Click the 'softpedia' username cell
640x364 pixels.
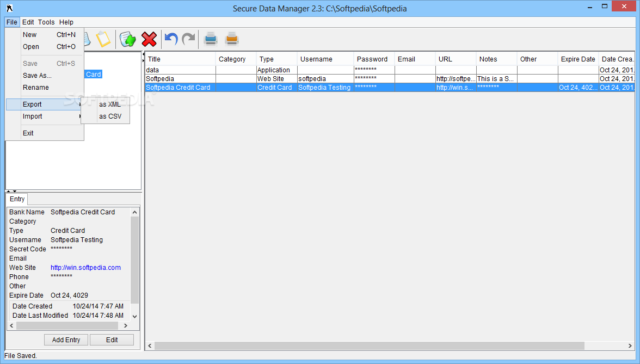[x=325, y=79]
